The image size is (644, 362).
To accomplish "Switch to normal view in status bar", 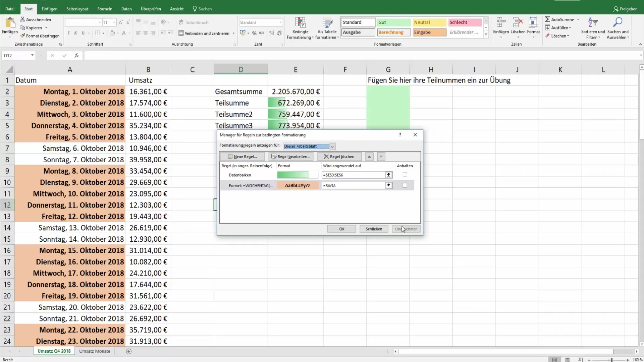I will (555, 360).
